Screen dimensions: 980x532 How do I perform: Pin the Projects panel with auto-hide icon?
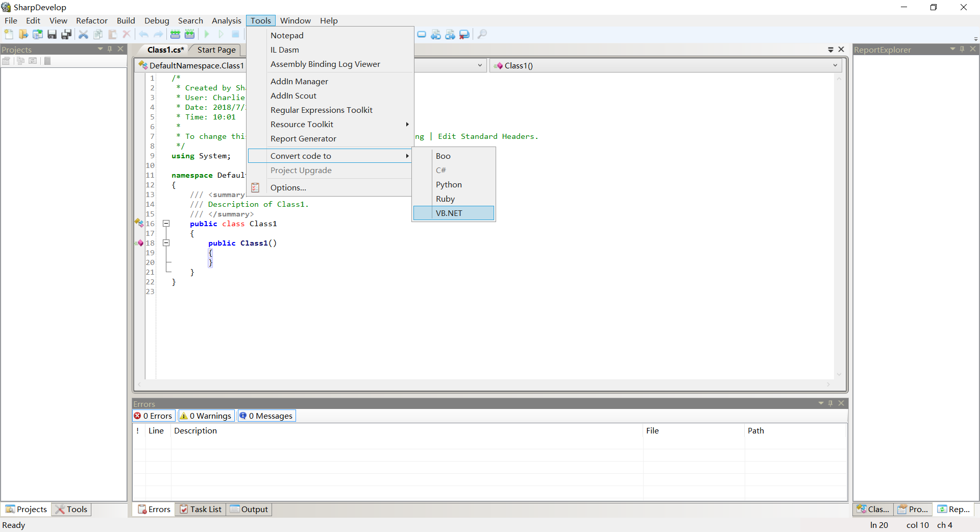coord(110,49)
